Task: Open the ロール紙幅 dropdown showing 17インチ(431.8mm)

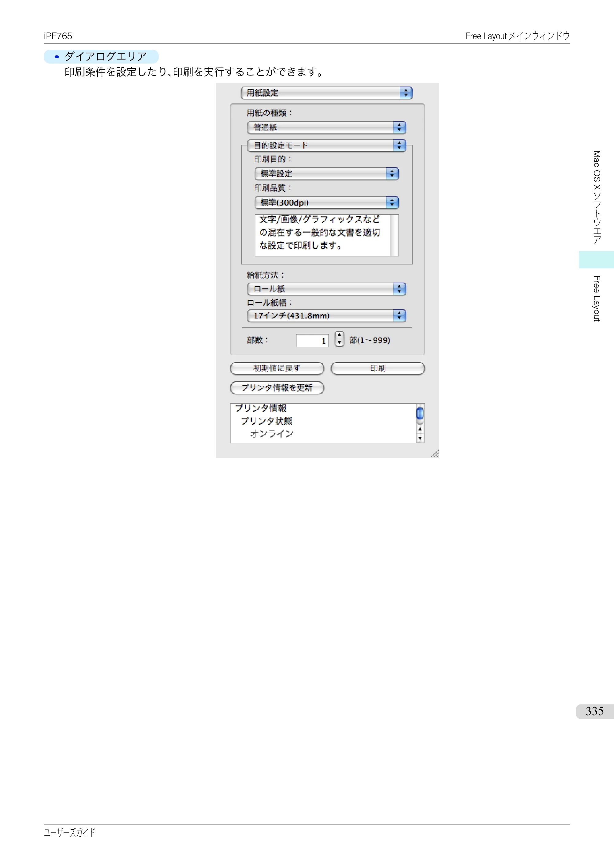Action: click(326, 316)
